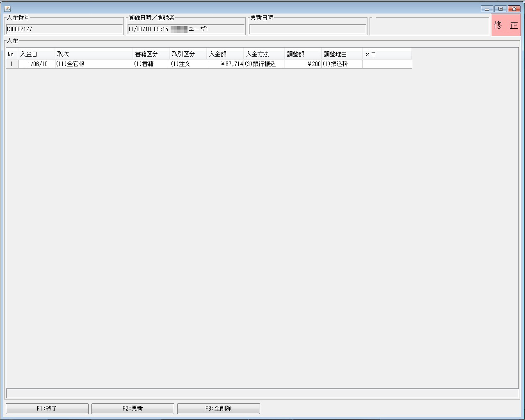Click the Java application icon in title bar

(7, 9)
